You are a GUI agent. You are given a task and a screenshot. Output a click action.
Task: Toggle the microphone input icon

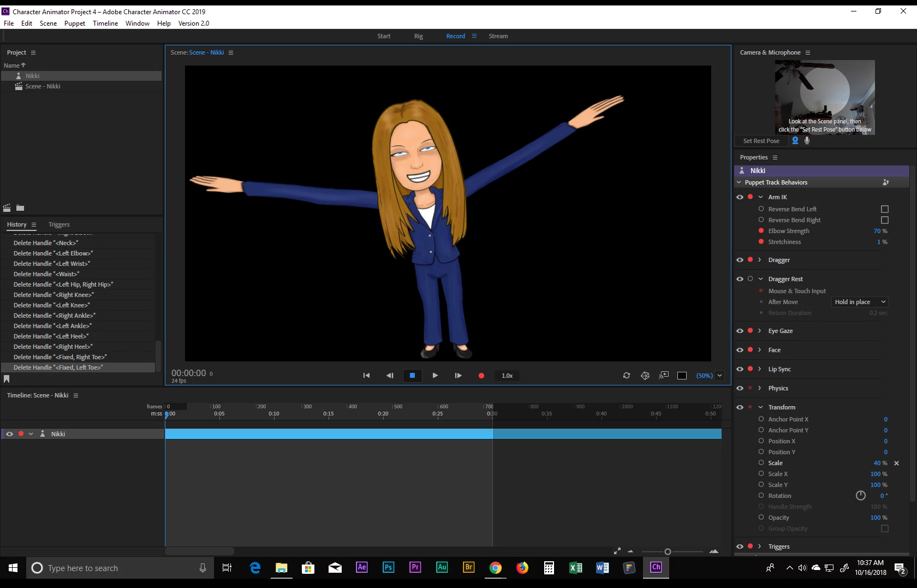[807, 141]
